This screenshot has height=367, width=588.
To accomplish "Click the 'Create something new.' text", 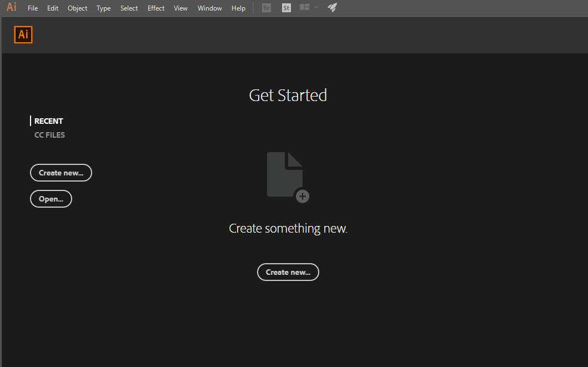I will click(x=288, y=228).
